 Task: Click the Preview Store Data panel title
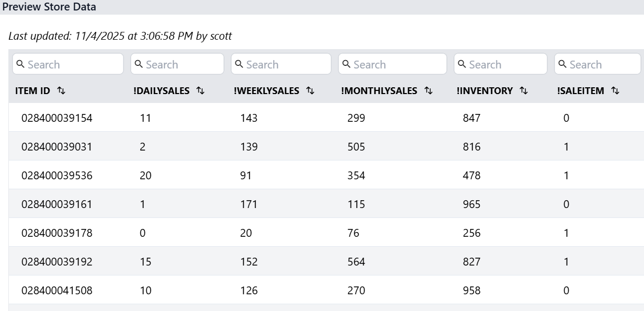[x=49, y=7]
